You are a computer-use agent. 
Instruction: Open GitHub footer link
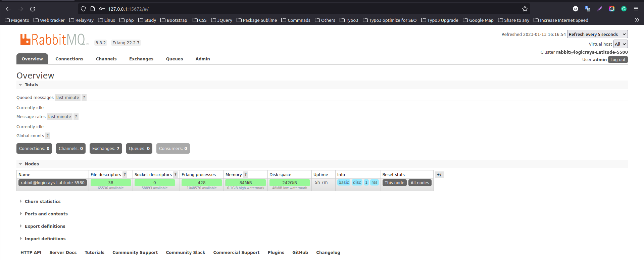point(300,253)
